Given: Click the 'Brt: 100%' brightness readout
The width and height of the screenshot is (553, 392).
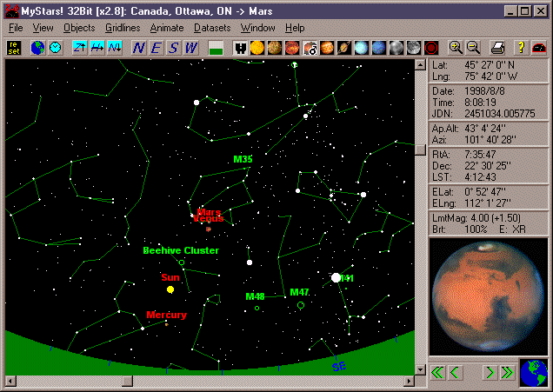Looking at the screenshot, I should [460, 229].
